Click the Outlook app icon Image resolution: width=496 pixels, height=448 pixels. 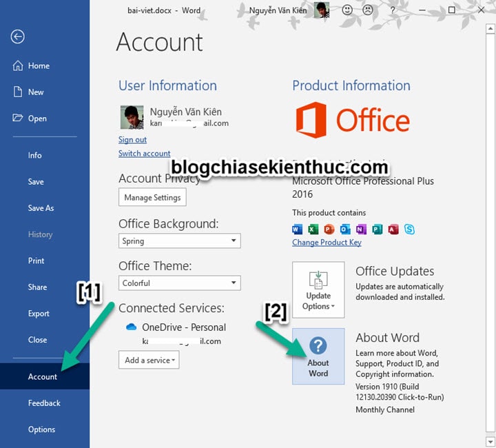click(x=345, y=229)
